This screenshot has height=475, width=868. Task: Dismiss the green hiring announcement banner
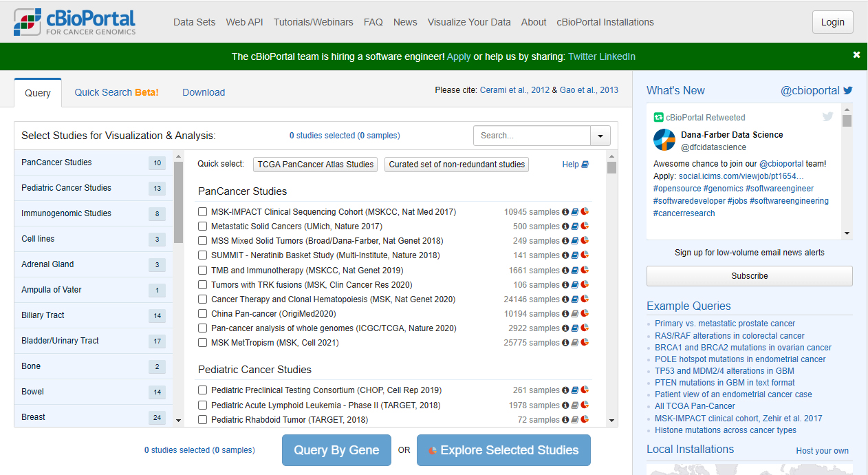coord(856,55)
